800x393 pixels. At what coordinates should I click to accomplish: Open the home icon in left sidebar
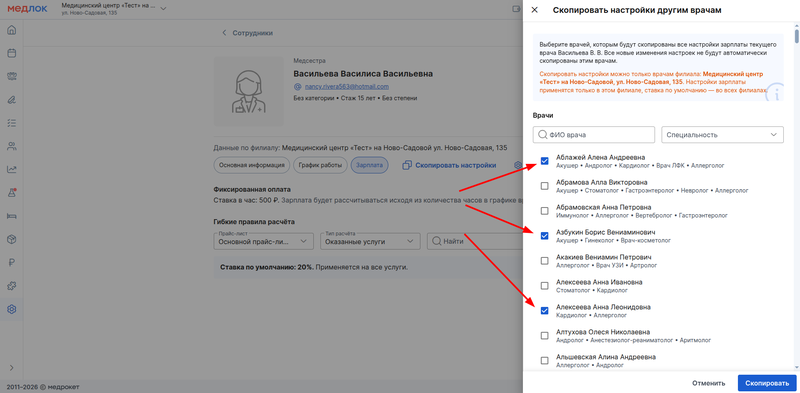pyautogui.click(x=11, y=30)
